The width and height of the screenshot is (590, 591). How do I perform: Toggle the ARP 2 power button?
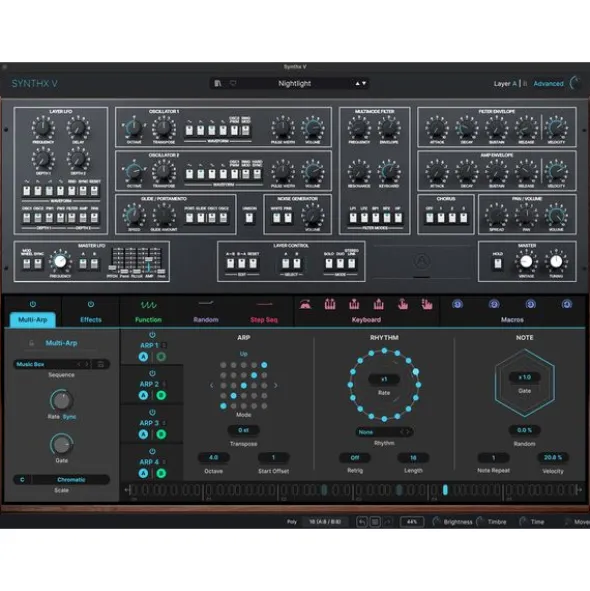152,374
